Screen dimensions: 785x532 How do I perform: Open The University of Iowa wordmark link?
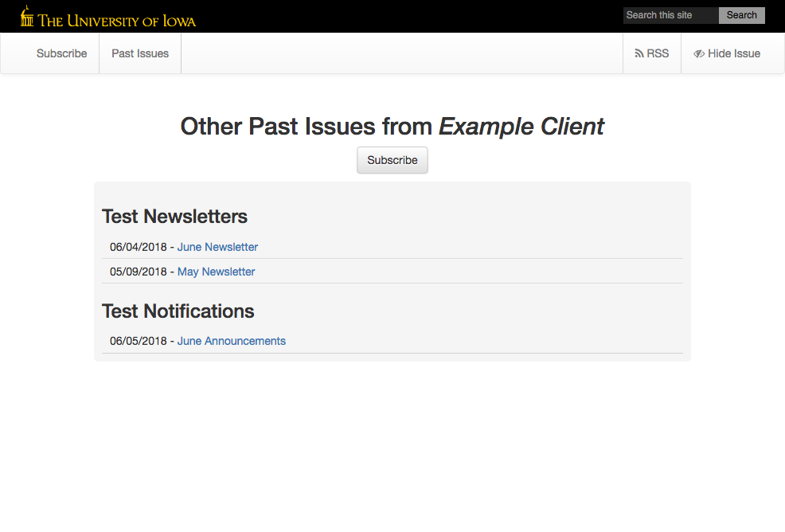coord(117,21)
